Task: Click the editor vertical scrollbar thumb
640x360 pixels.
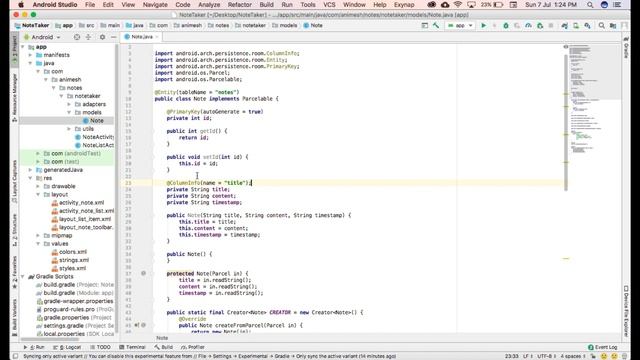Action: pos(566,122)
